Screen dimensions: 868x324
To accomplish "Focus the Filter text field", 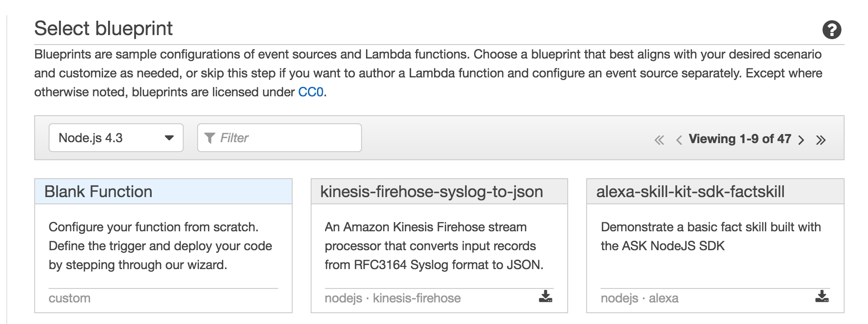I will [280, 138].
